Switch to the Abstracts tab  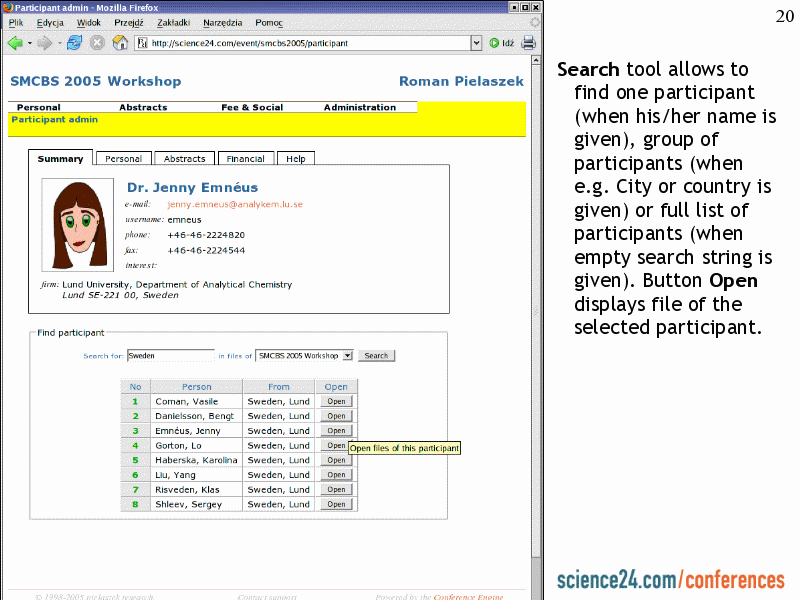click(184, 158)
